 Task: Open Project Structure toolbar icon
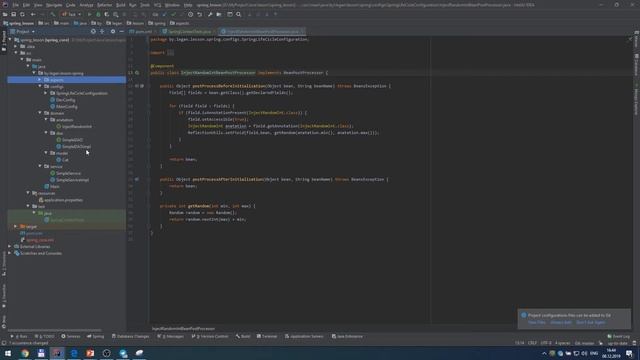click(219, 14)
